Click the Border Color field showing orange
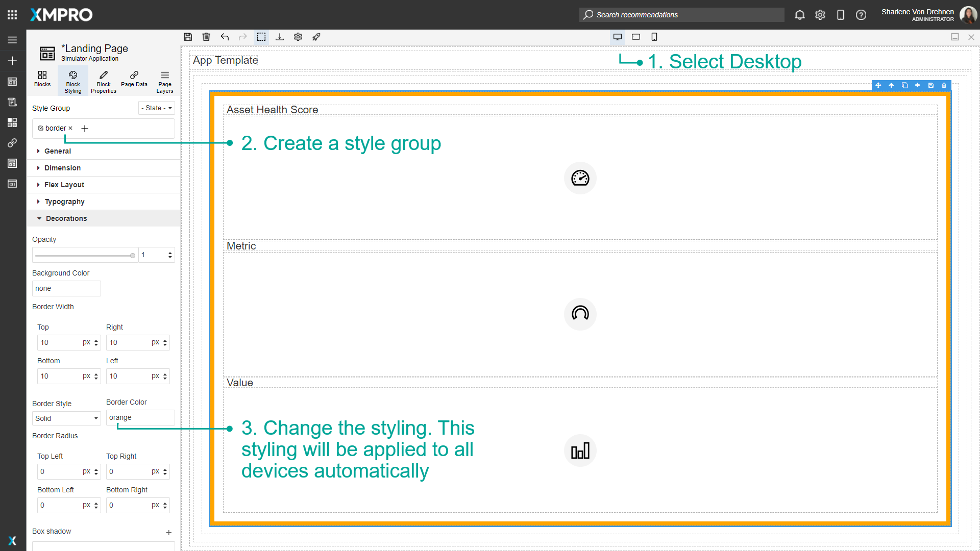 (x=140, y=417)
